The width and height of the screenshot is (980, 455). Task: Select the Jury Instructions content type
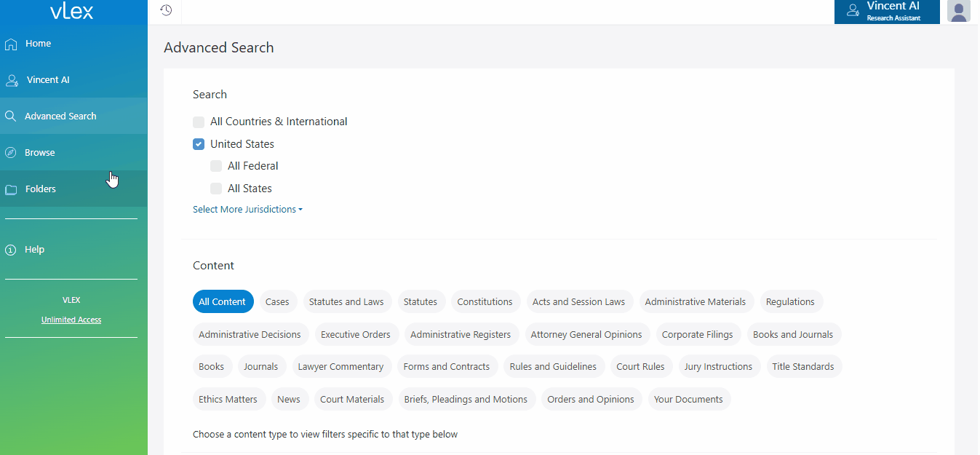coord(718,366)
